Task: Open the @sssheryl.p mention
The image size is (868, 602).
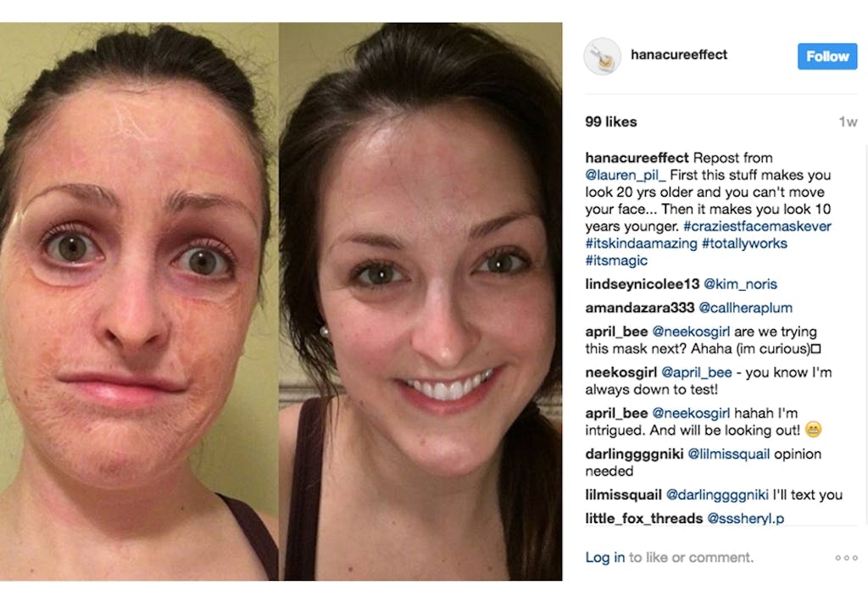Action: coord(746,519)
